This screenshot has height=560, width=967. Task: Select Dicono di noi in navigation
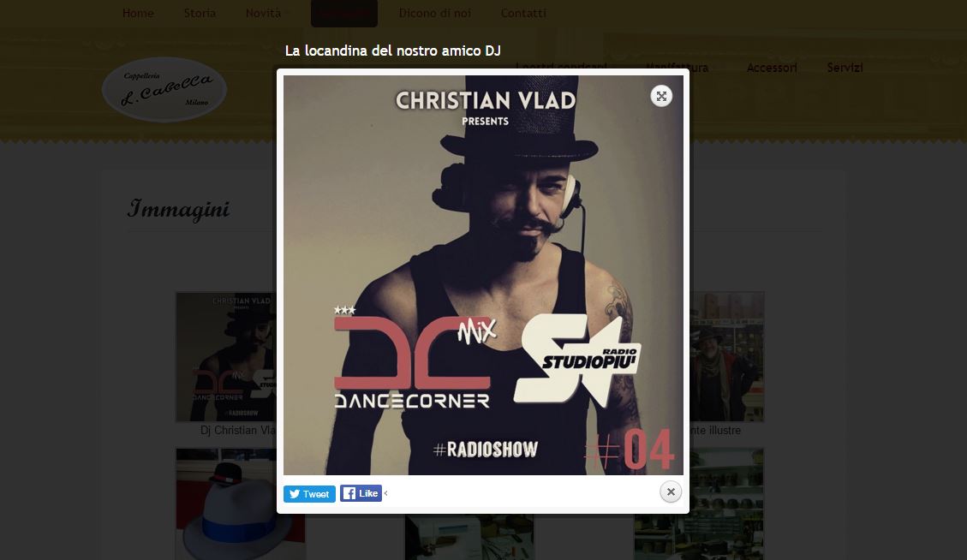point(435,13)
